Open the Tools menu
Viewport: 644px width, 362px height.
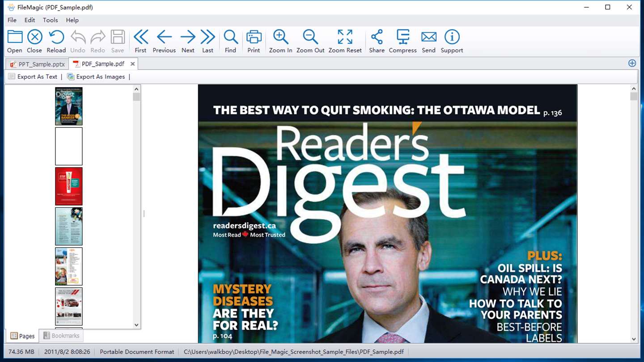point(50,20)
